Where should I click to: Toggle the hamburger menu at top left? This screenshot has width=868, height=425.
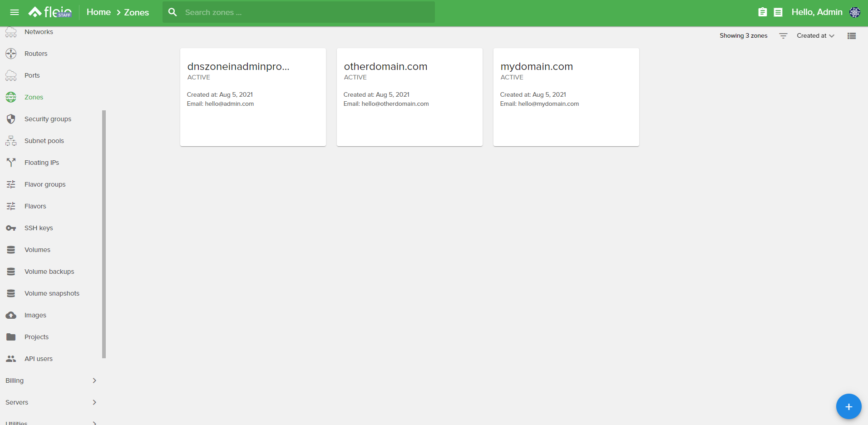15,12
